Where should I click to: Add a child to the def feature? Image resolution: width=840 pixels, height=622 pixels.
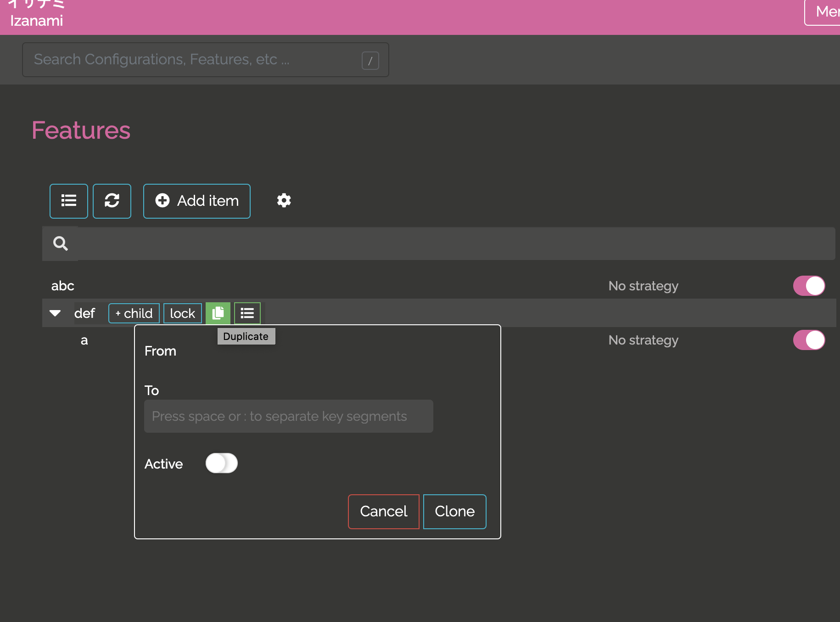pyautogui.click(x=134, y=313)
